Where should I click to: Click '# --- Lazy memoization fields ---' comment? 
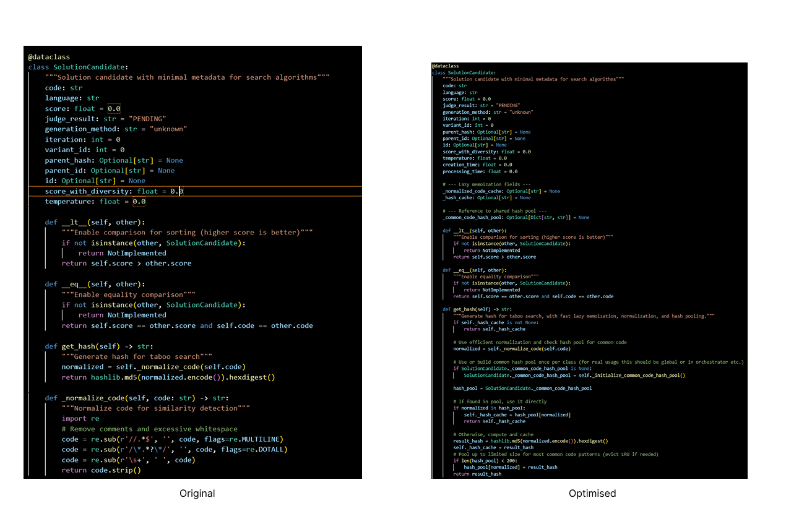point(486,184)
